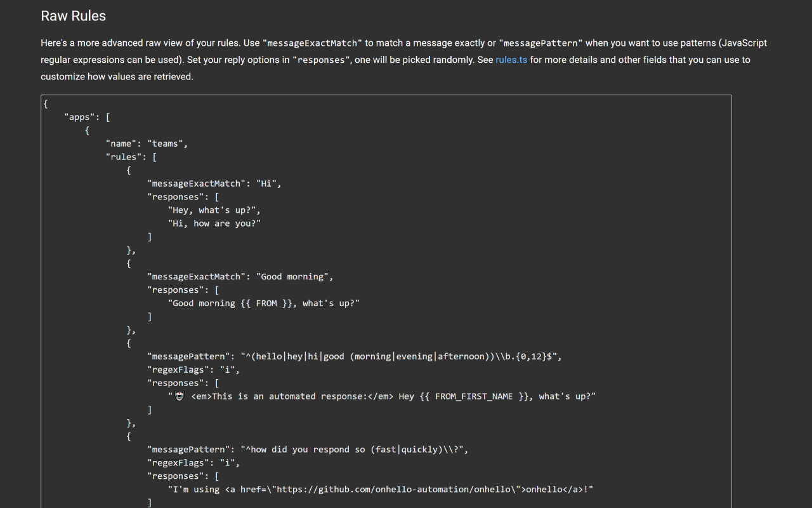Click the "apps": [ line in editor

click(88, 117)
